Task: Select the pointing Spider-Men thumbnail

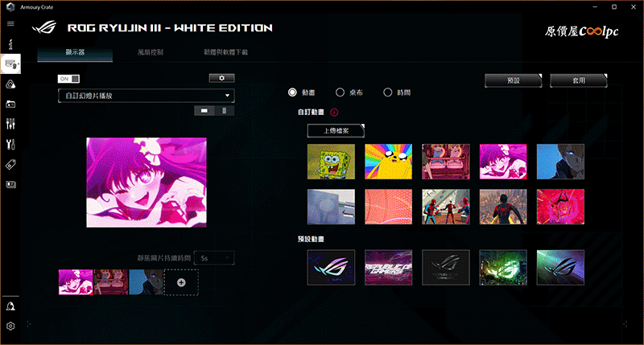Action: click(446, 207)
